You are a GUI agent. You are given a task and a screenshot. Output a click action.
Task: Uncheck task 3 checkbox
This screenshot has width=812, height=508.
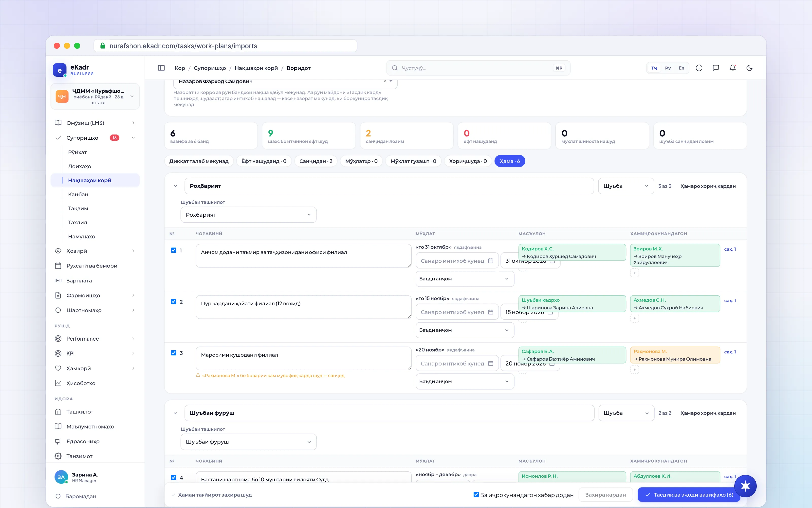pyautogui.click(x=174, y=353)
